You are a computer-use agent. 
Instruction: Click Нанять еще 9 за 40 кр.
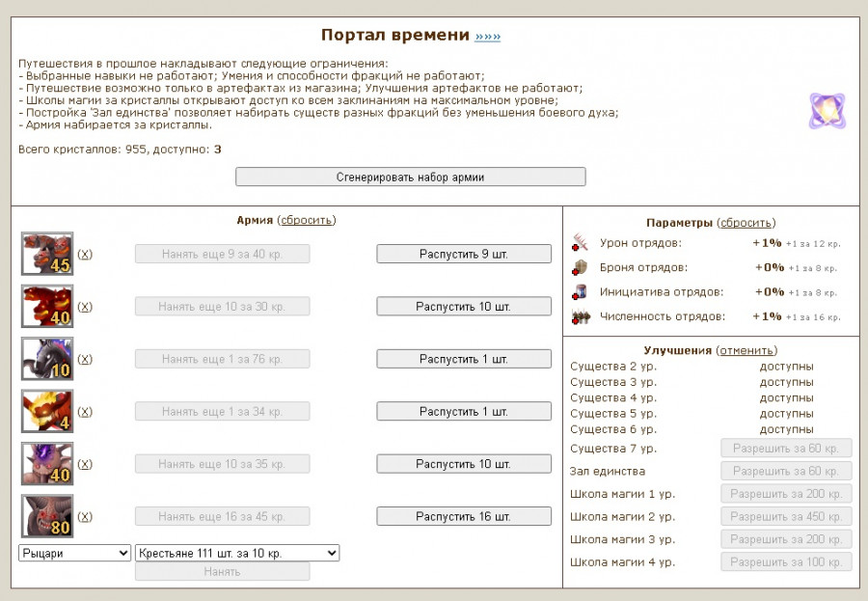coord(223,254)
